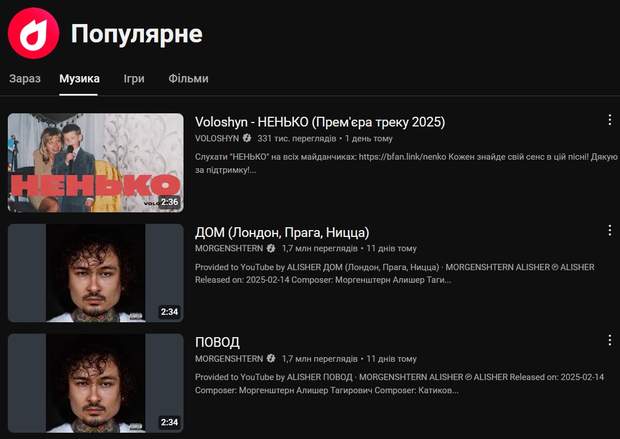Screen dimensions: 620x439
Task: Click the title Voloshyn - НЕНЬКО (Прем'єра треку 2025)
Action: point(320,122)
